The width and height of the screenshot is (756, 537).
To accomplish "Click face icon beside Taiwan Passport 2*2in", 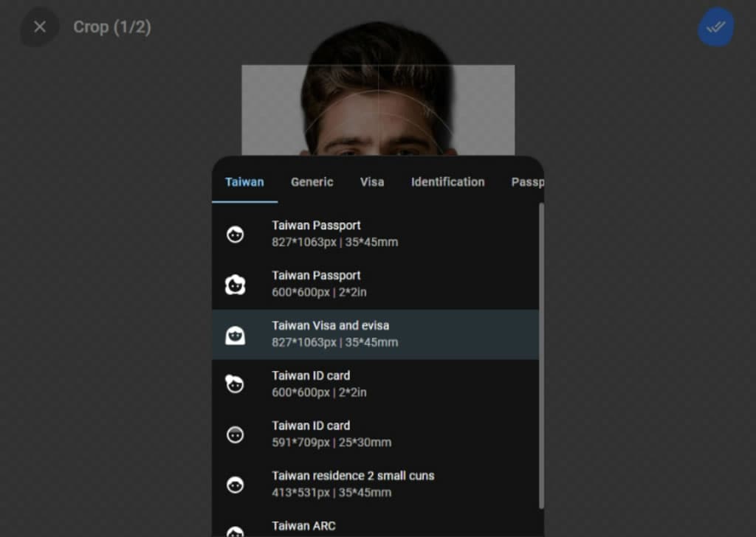I will click(x=235, y=285).
